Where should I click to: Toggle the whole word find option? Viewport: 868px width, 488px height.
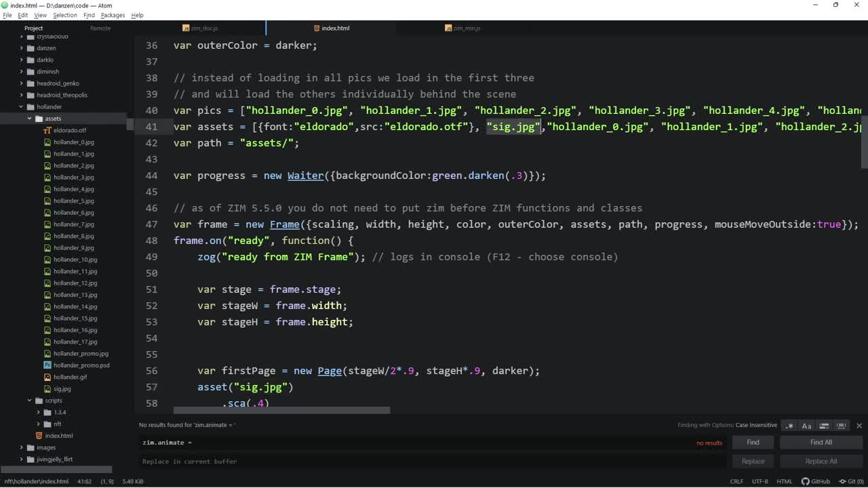pyautogui.click(x=842, y=426)
